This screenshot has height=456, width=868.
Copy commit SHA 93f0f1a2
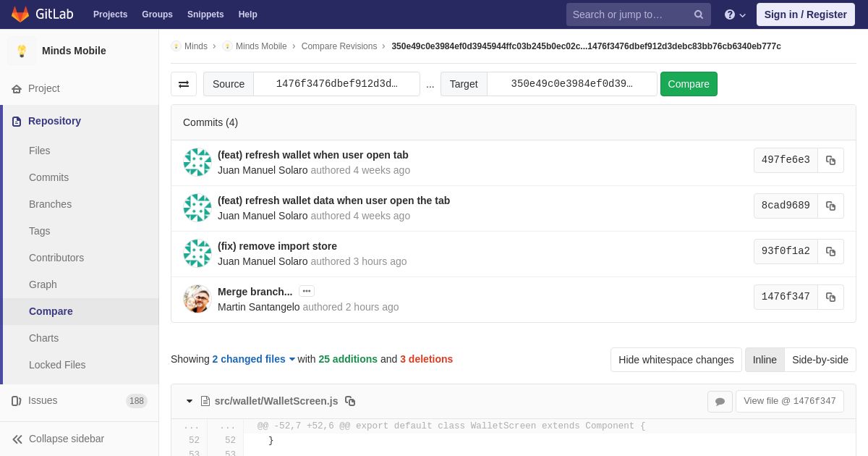point(830,251)
